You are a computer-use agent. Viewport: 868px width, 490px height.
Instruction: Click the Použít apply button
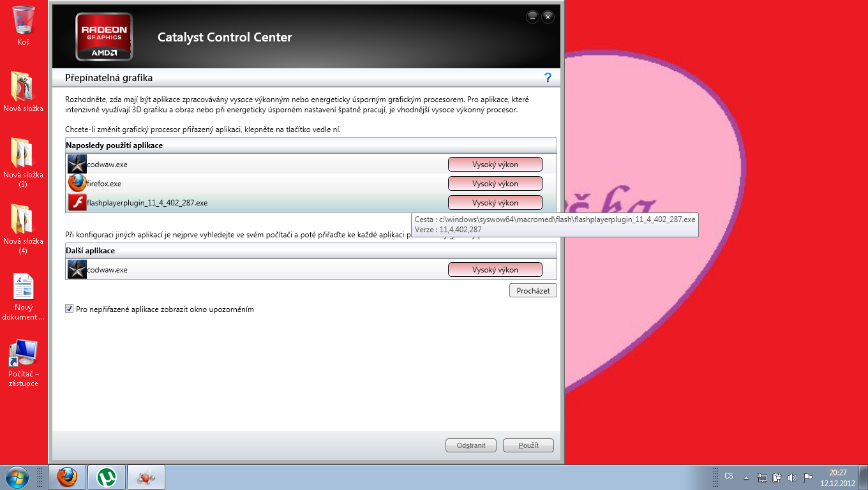528,445
